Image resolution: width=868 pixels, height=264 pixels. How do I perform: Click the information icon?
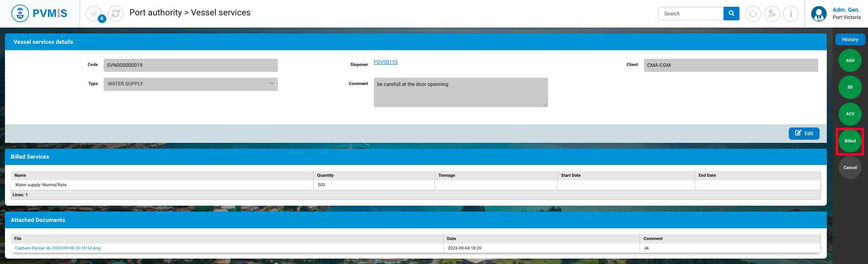[791, 14]
